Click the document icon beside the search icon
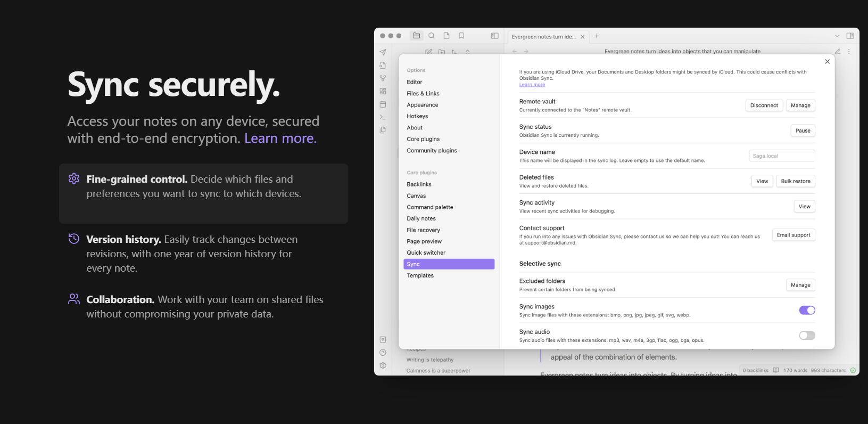This screenshot has width=868, height=424. click(447, 36)
